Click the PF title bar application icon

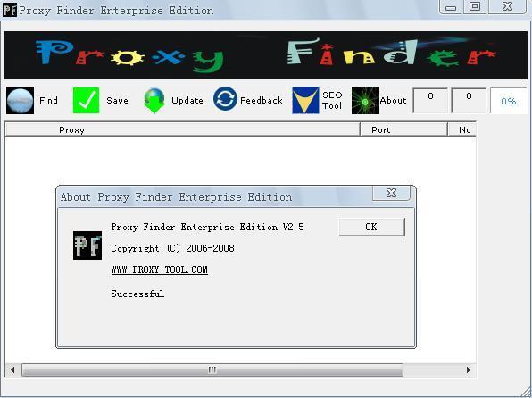[10, 10]
